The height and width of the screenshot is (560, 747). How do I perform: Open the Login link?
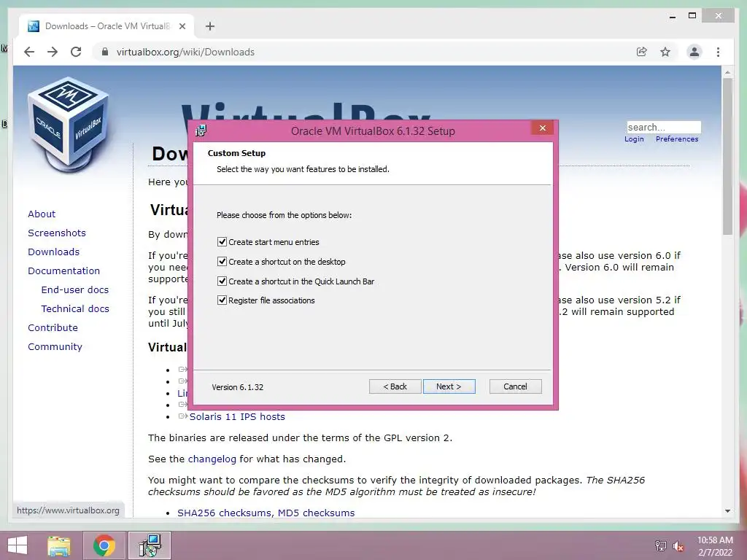point(634,139)
